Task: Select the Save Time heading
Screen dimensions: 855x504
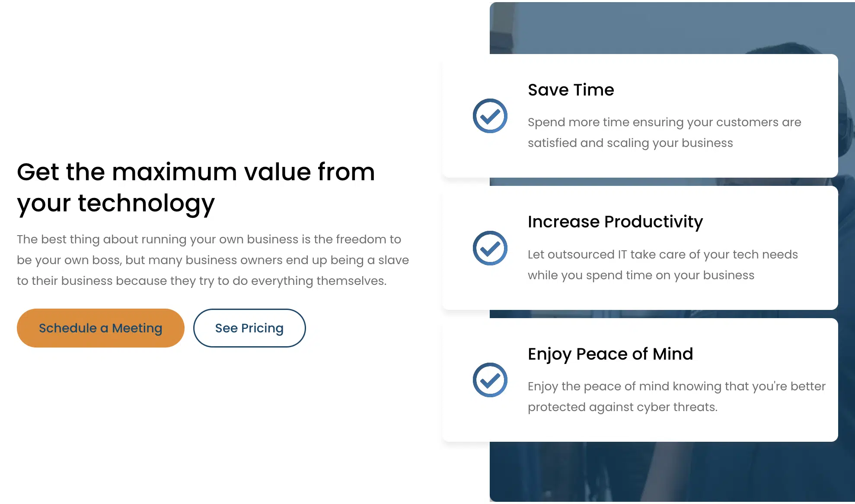Action: (x=571, y=90)
